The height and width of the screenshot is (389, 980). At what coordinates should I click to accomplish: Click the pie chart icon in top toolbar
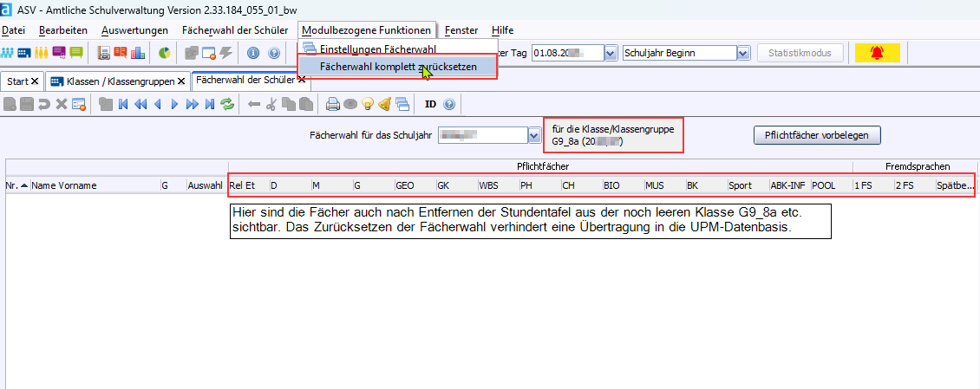[165, 53]
